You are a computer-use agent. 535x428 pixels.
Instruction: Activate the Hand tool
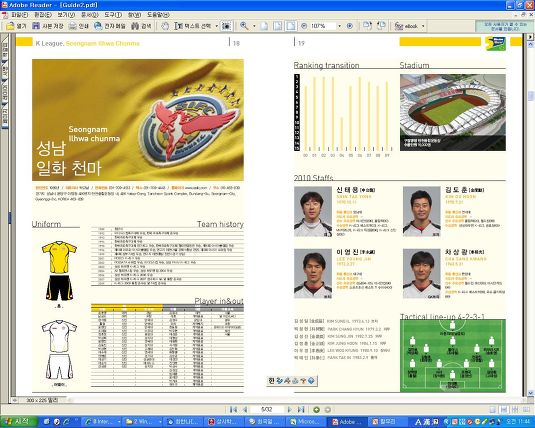[165, 26]
